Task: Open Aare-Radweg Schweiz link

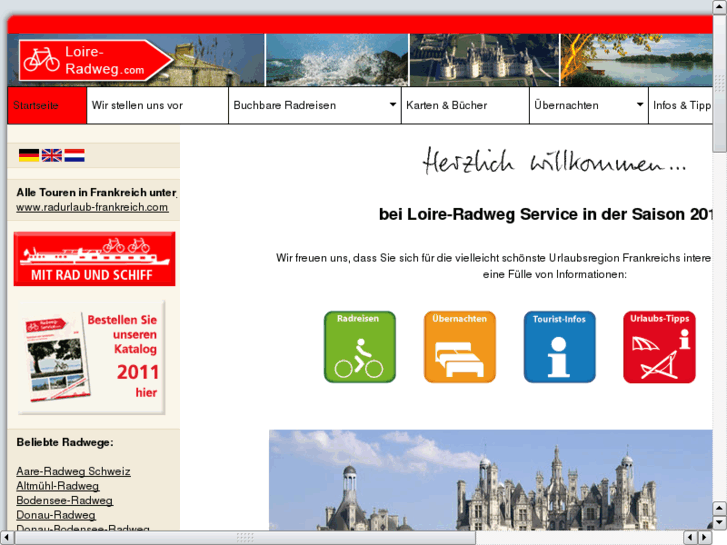Action: pyautogui.click(x=73, y=471)
